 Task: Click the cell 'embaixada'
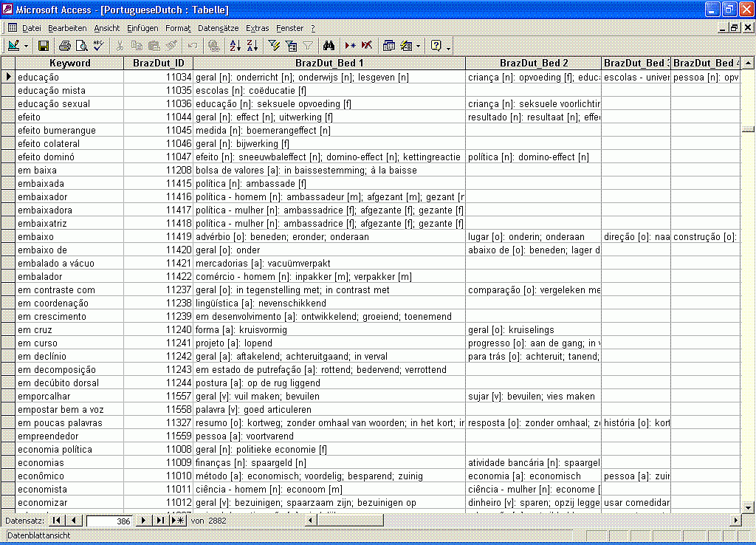(x=70, y=183)
